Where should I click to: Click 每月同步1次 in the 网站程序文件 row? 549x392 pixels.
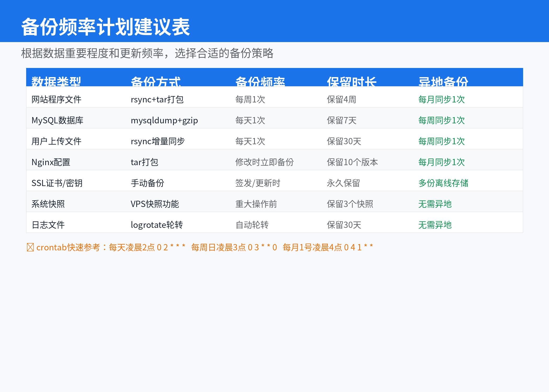(442, 99)
